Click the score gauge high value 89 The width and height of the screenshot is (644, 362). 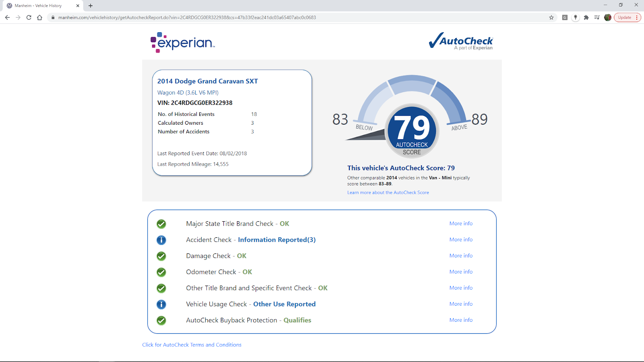coord(479,119)
